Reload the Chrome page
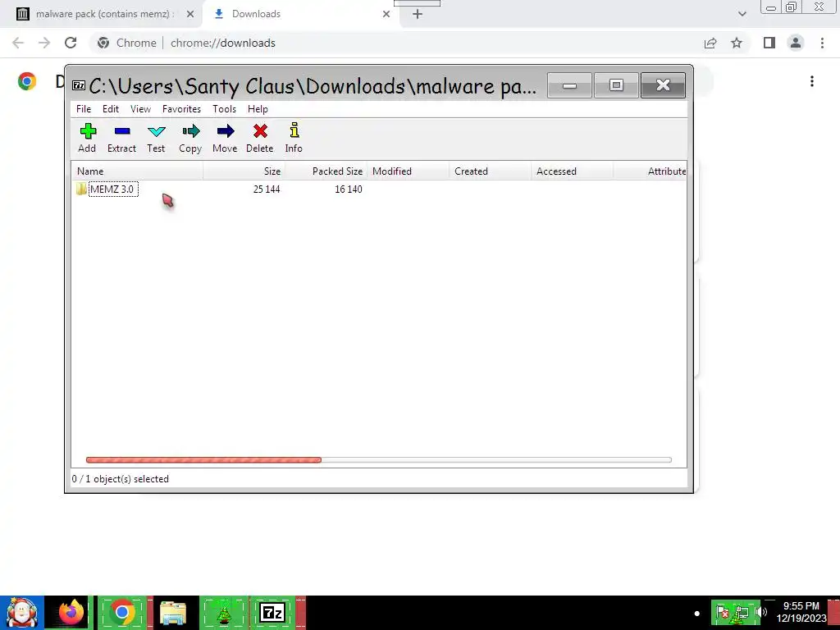 [x=71, y=43]
